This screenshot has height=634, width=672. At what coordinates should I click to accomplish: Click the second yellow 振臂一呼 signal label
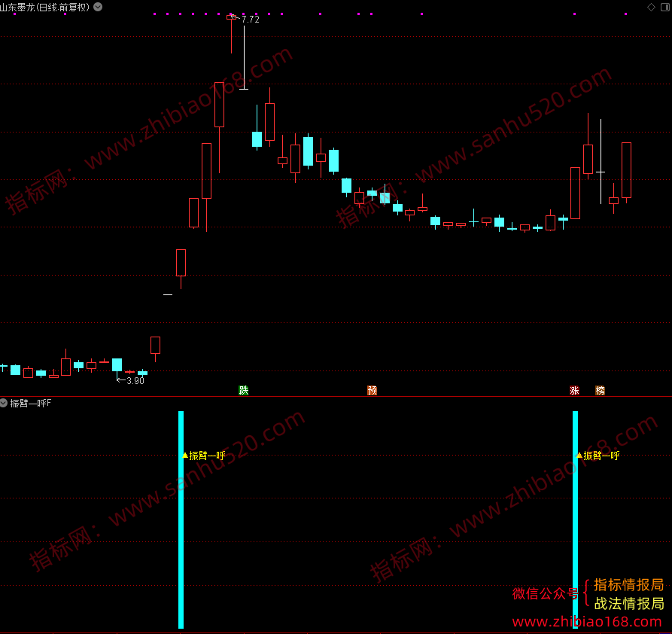point(601,456)
